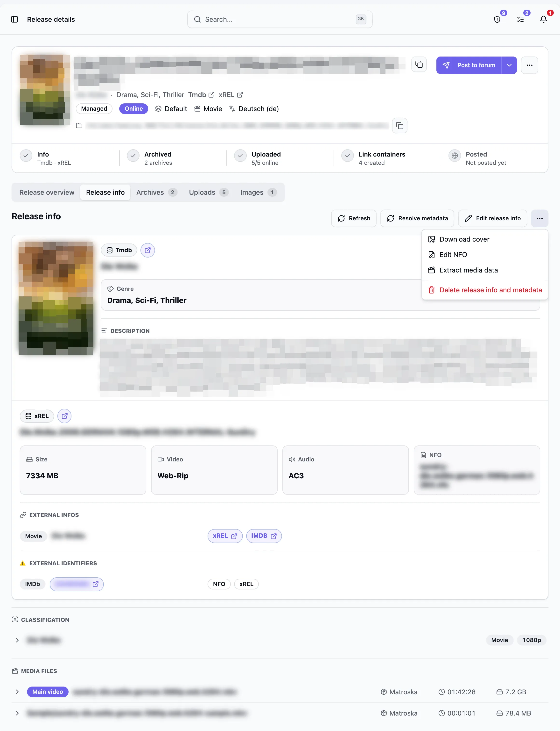Click the Movie classification tag
This screenshot has height=731, width=560.
499,640
